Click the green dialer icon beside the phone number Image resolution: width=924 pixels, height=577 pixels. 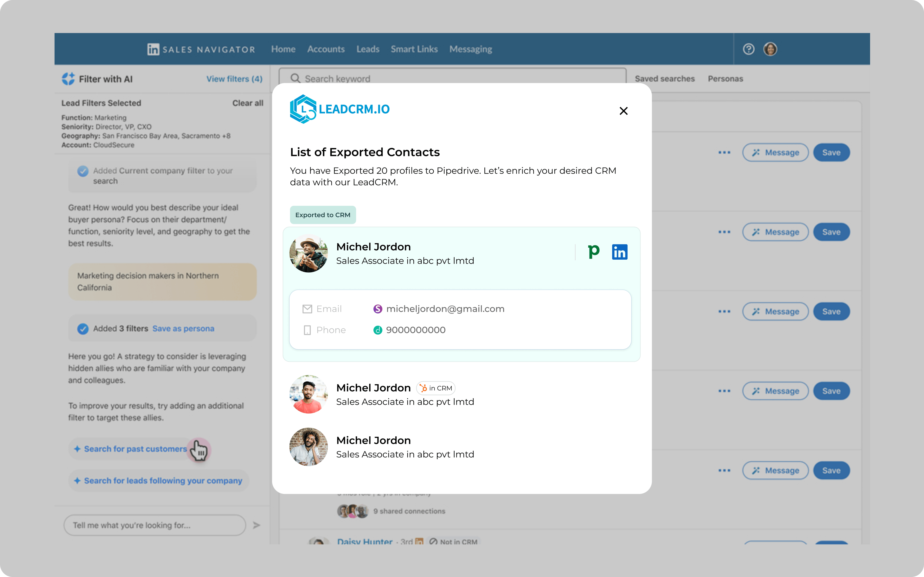(377, 330)
